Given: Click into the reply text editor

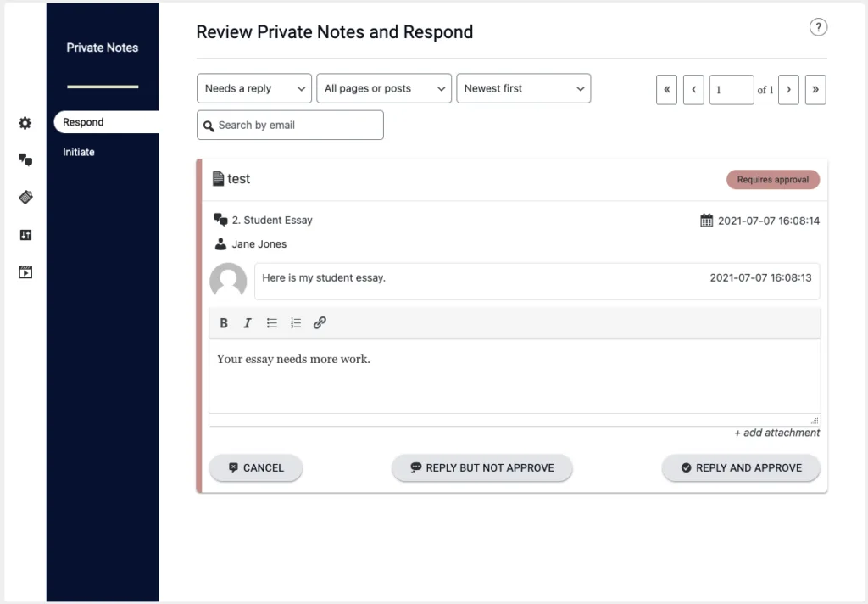Looking at the screenshot, I should 515,377.
